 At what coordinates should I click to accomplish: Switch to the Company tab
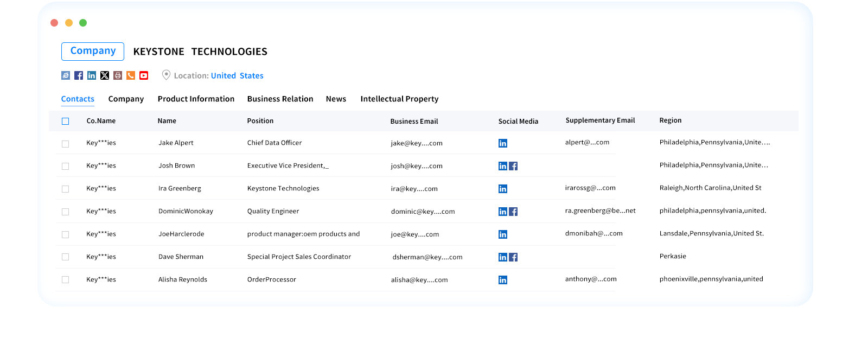pos(126,99)
